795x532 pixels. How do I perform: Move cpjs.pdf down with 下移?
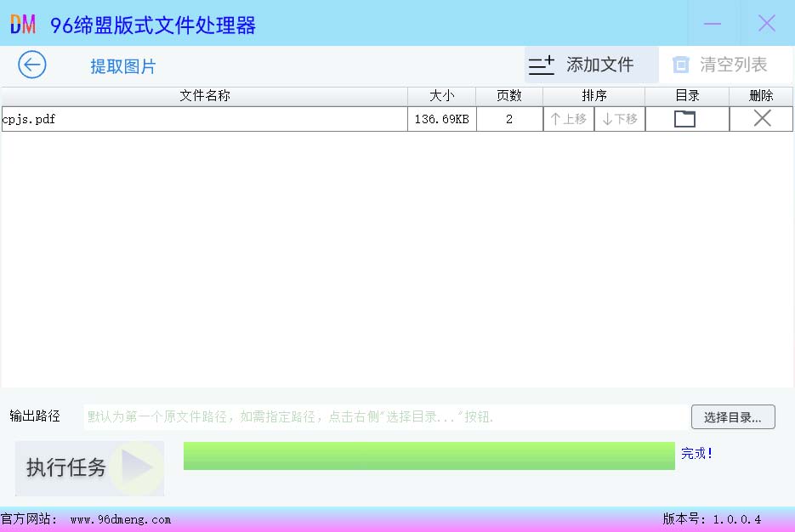pos(620,119)
